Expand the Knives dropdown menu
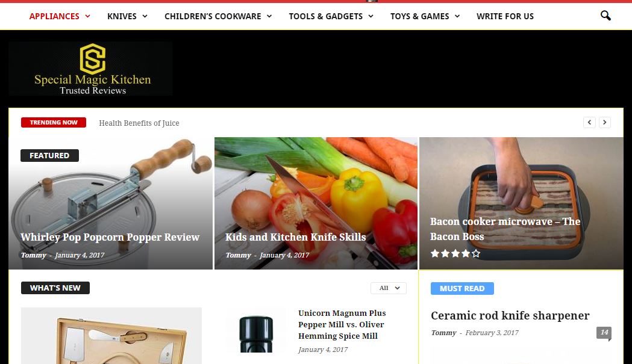The image size is (632, 364). click(127, 16)
